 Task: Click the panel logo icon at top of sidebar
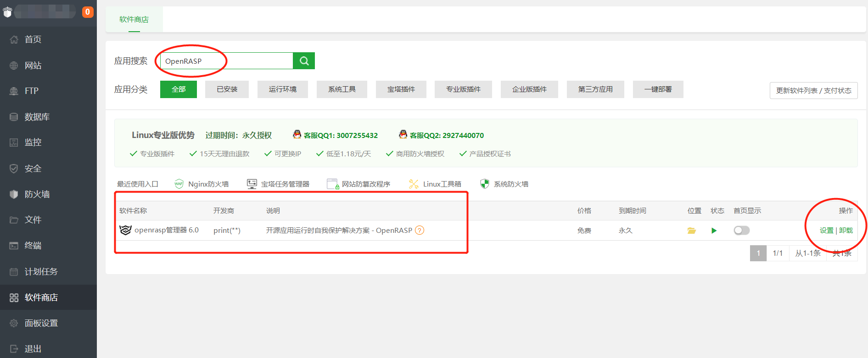tap(7, 12)
